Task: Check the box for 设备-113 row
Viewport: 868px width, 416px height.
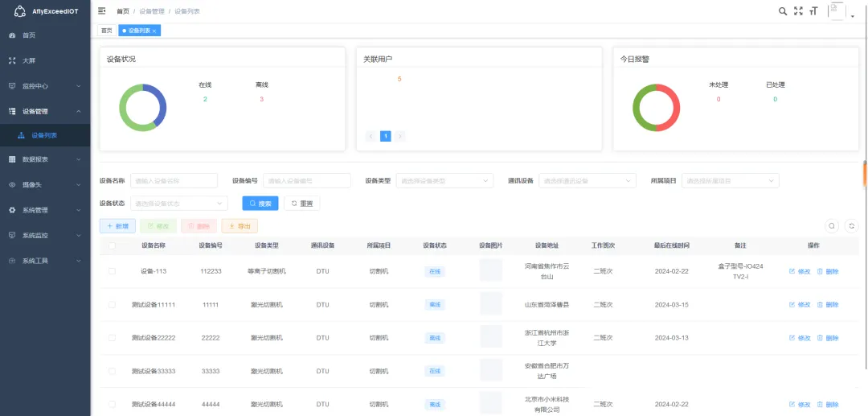Action: point(113,271)
